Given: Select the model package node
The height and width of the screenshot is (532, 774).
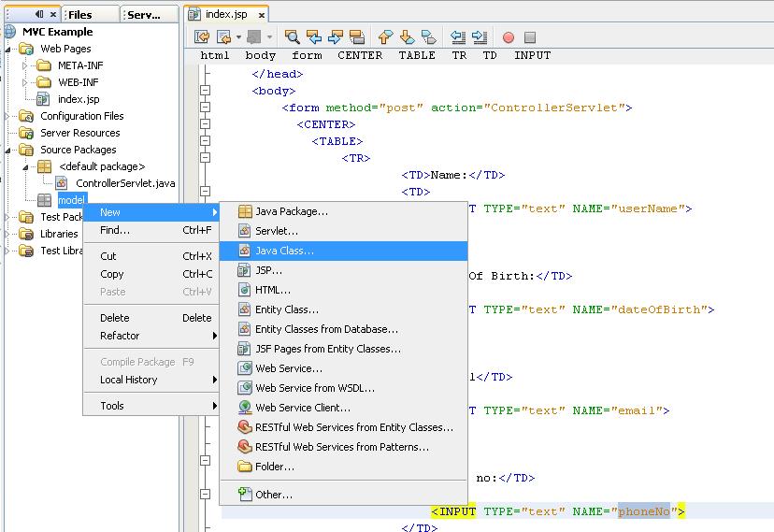Looking at the screenshot, I should [x=72, y=200].
